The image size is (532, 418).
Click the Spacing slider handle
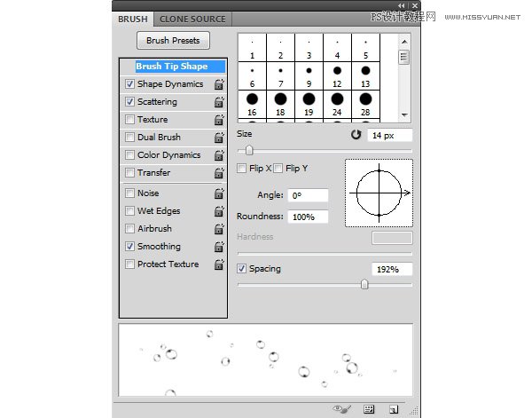364,284
